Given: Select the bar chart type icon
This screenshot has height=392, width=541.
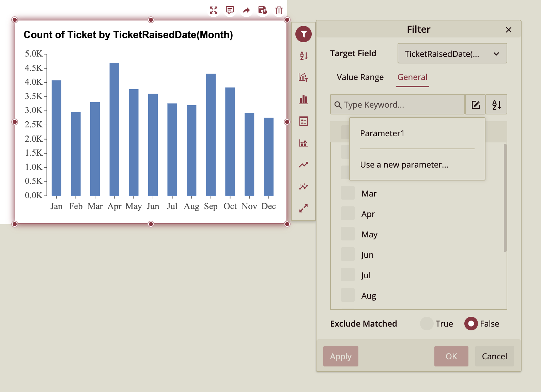Looking at the screenshot, I should pyautogui.click(x=304, y=99).
